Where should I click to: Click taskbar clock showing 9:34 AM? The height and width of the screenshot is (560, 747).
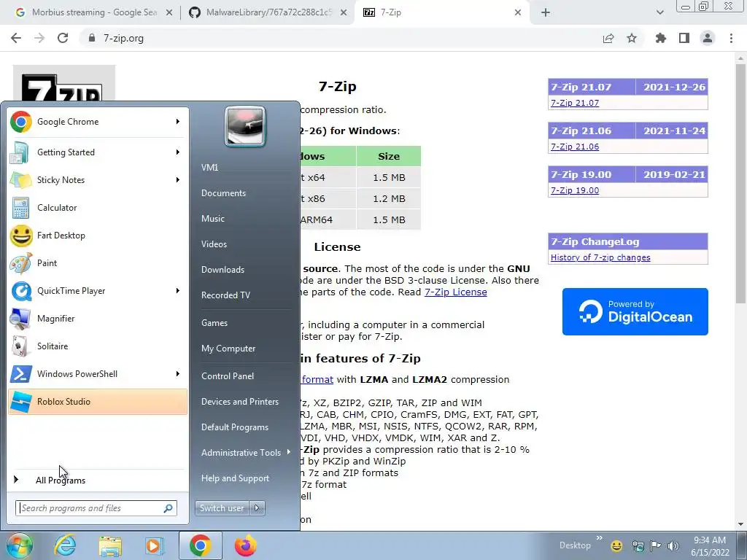(709, 546)
